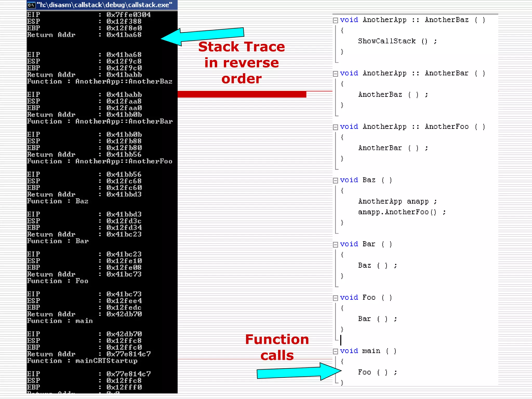Screen dimensions: 532x399
Task: Click 'Function : main' console line
Action: click(60, 321)
